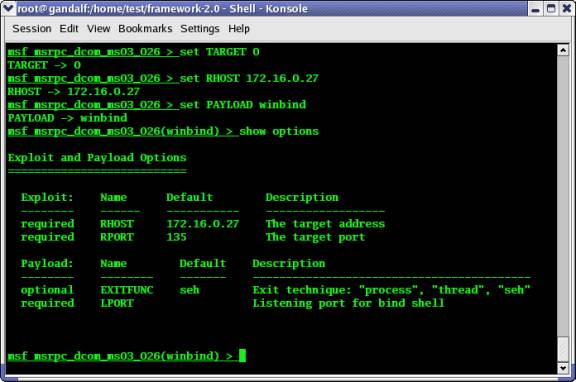Open the View menu

click(98, 29)
